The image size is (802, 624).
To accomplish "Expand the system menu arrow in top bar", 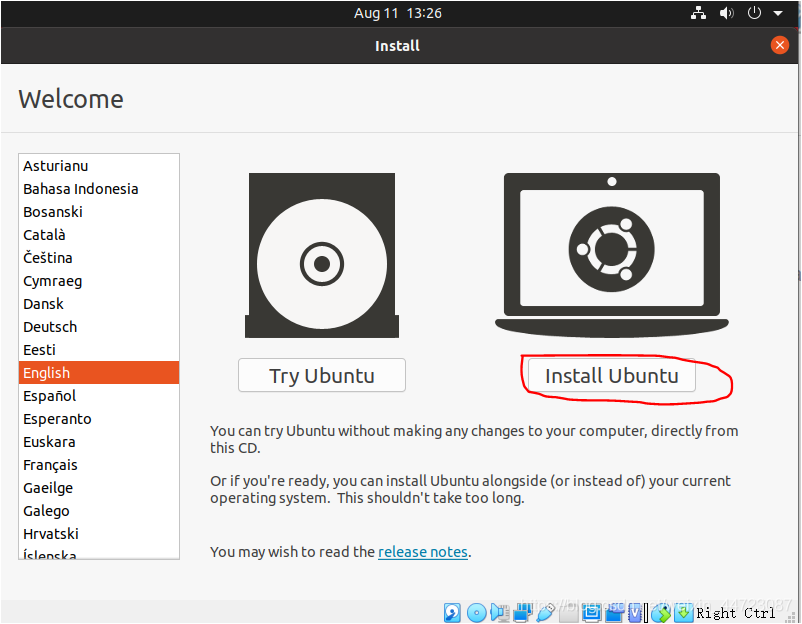I will pos(778,13).
